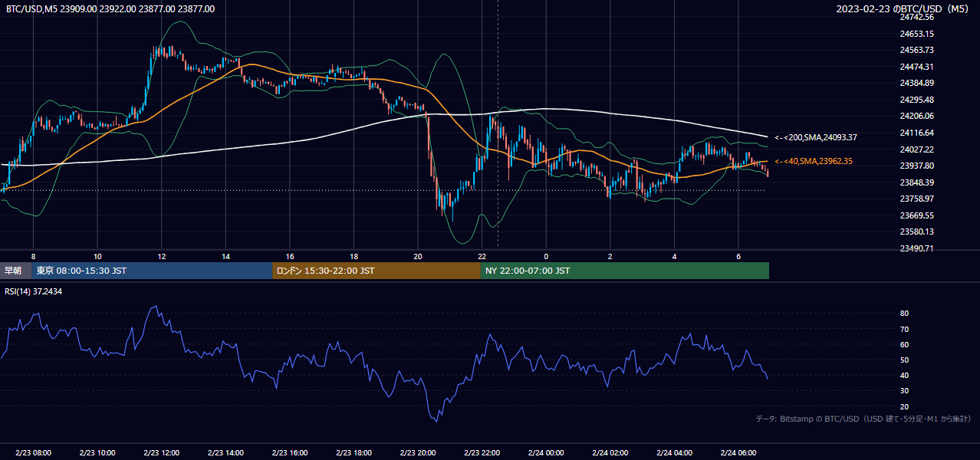
Task: Click the RSI(14) 37.2434 indicator label
Action: (x=34, y=291)
